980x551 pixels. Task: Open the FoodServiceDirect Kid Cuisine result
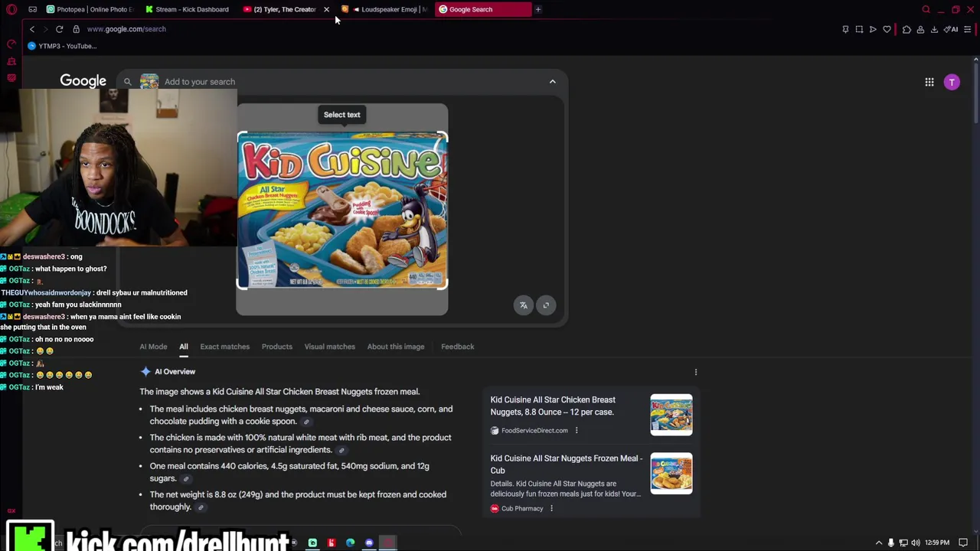coord(553,406)
